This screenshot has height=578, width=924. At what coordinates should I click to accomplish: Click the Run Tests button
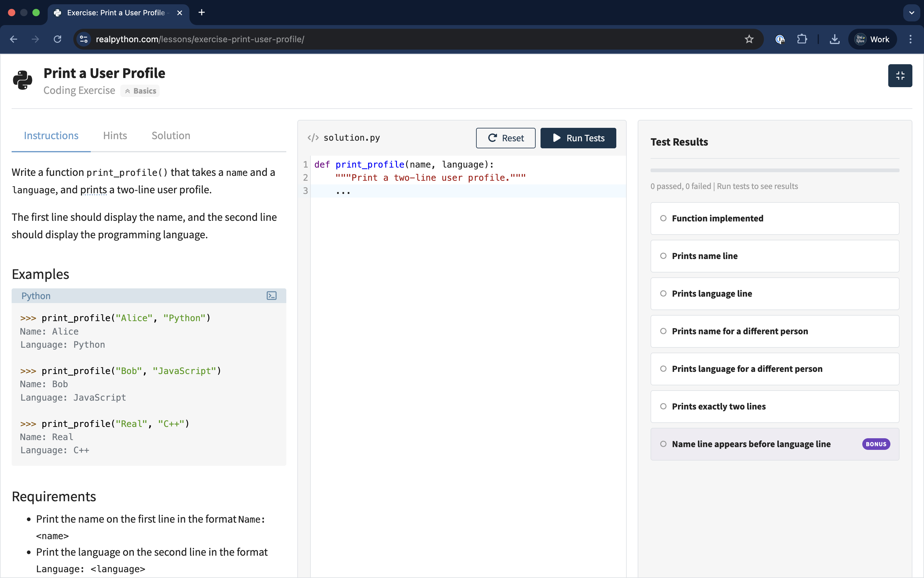tap(578, 138)
